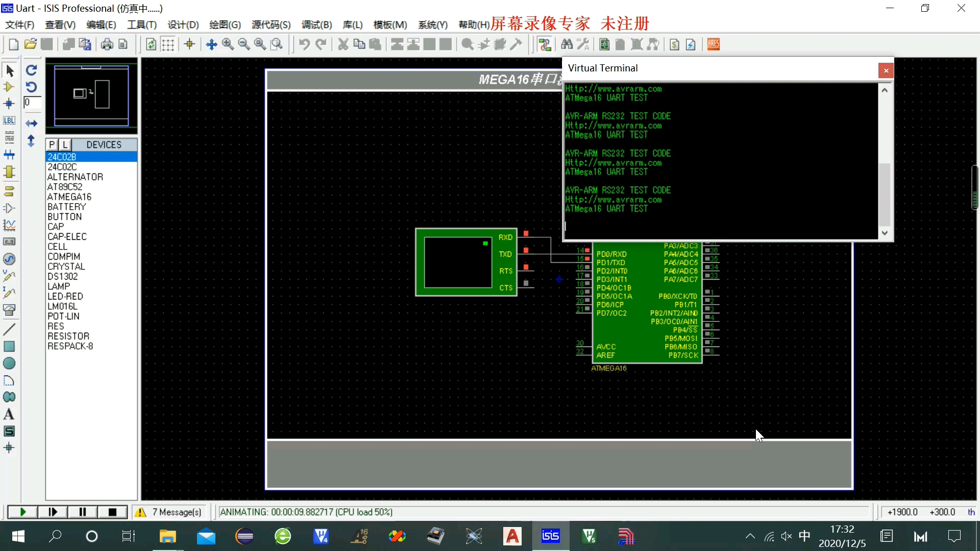The width and height of the screenshot is (980, 551).
Task: Expand hidden system tray icons
Action: pyautogui.click(x=750, y=536)
